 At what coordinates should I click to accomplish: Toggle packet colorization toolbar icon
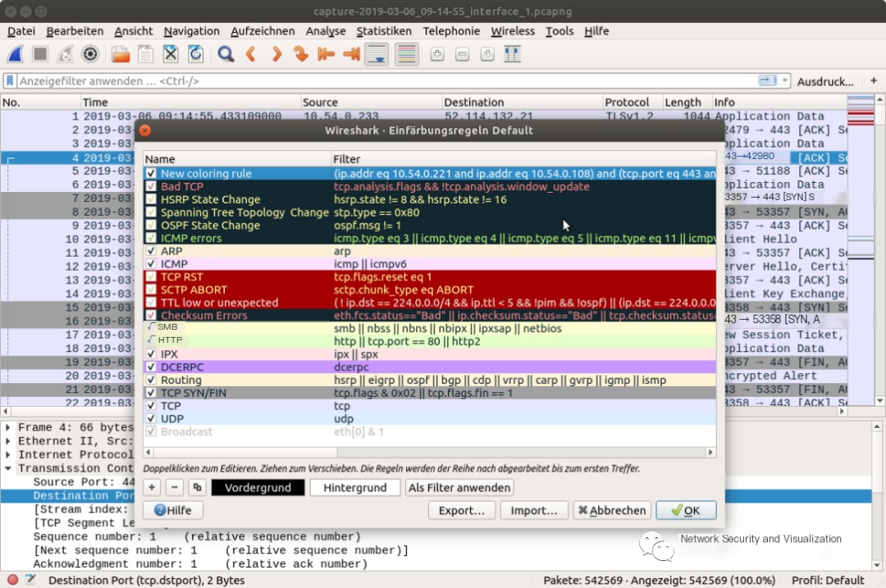pyautogui.click(x=406, y=54)
